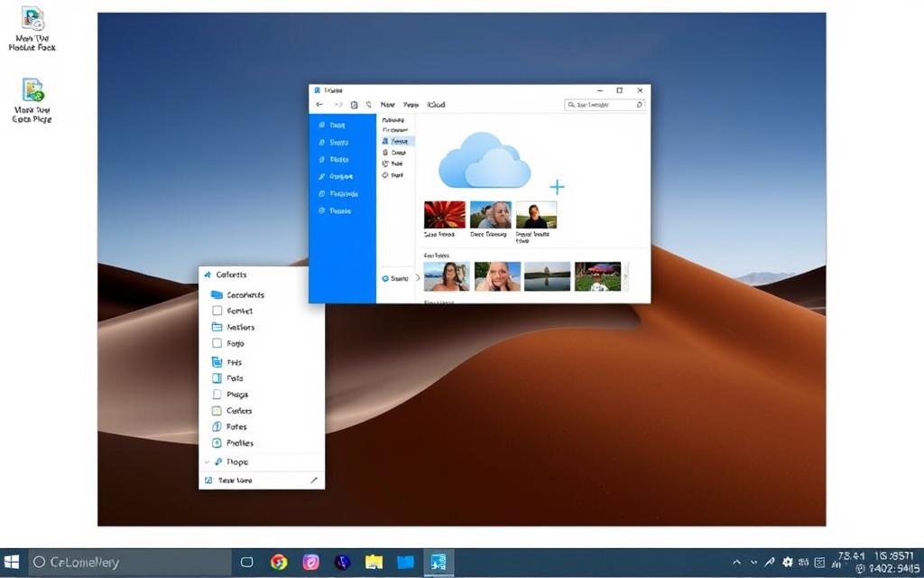924x578 pixels.
Task: Tick the checkbox in the fourth popup row
Action: pos(217,343)
